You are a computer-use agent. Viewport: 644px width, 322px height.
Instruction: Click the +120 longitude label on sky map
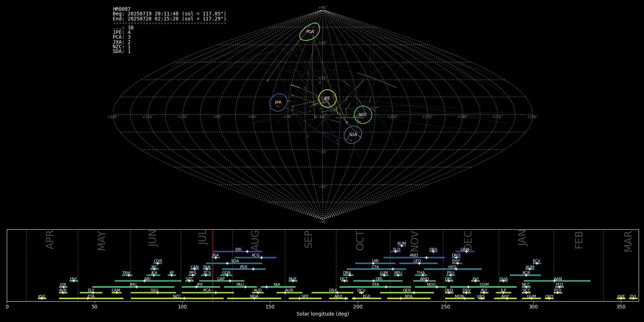pos(182,117)
